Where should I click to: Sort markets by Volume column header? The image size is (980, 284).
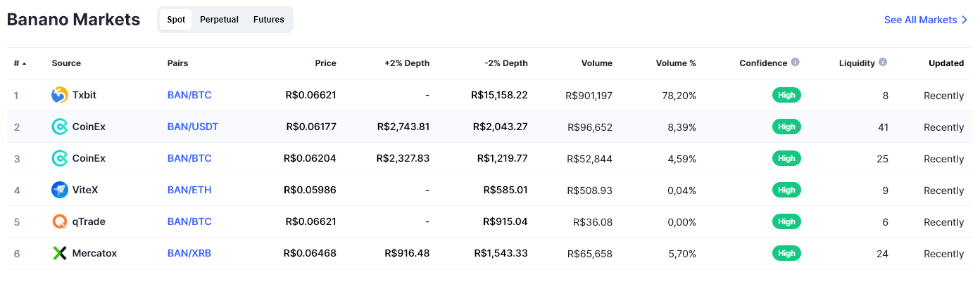pos(596,63)
